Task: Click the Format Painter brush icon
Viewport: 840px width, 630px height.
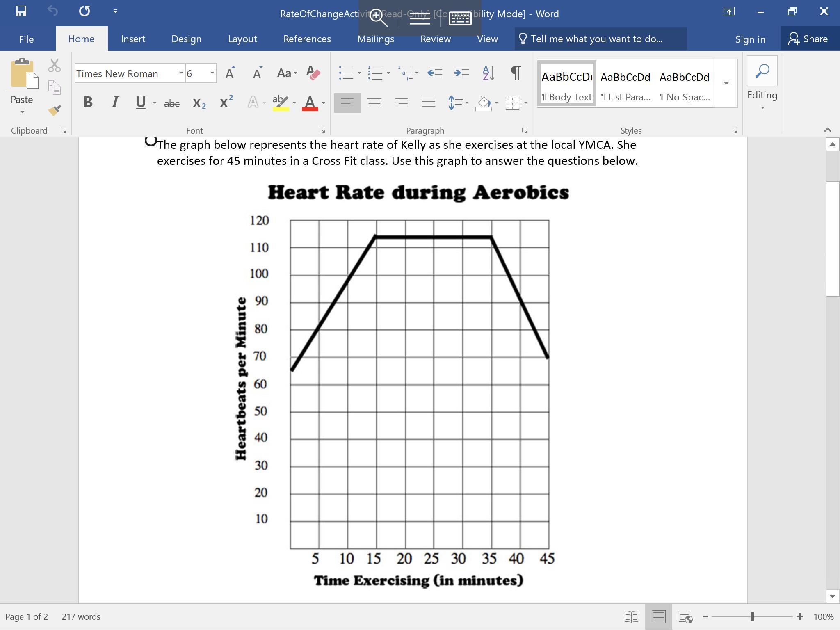Action: pyautogui.click(x=54, y=110)
